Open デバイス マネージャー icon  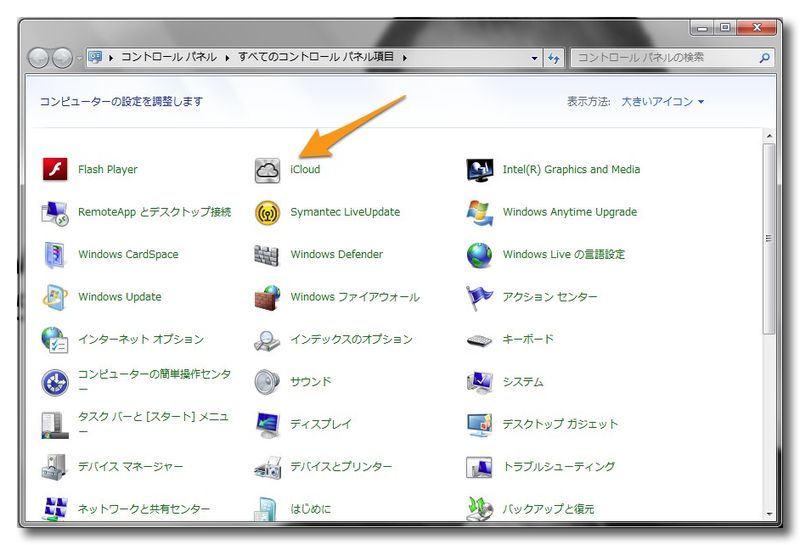54,467
